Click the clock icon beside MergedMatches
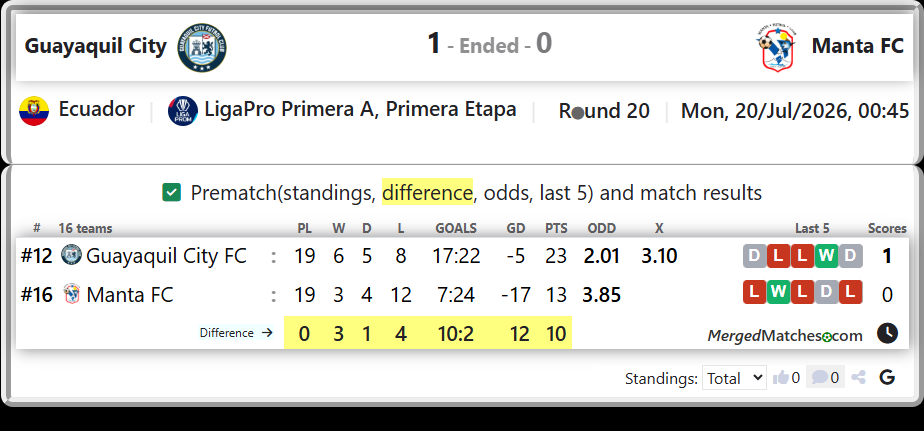 tap(887, 333)
